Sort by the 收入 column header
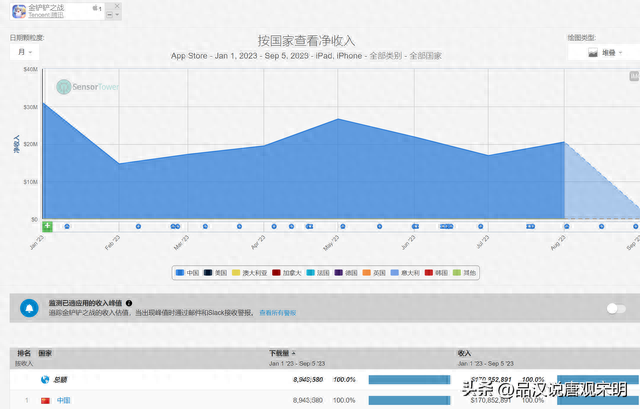 (464, 353)
